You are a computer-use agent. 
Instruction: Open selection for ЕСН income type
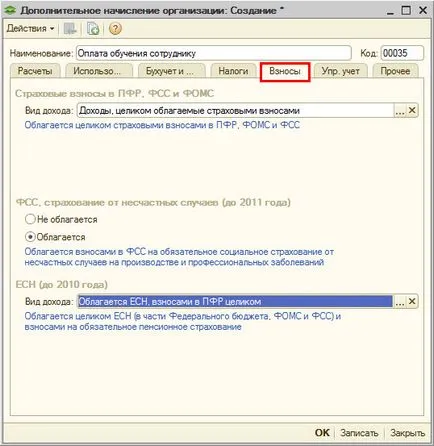[x=400, y=301]
